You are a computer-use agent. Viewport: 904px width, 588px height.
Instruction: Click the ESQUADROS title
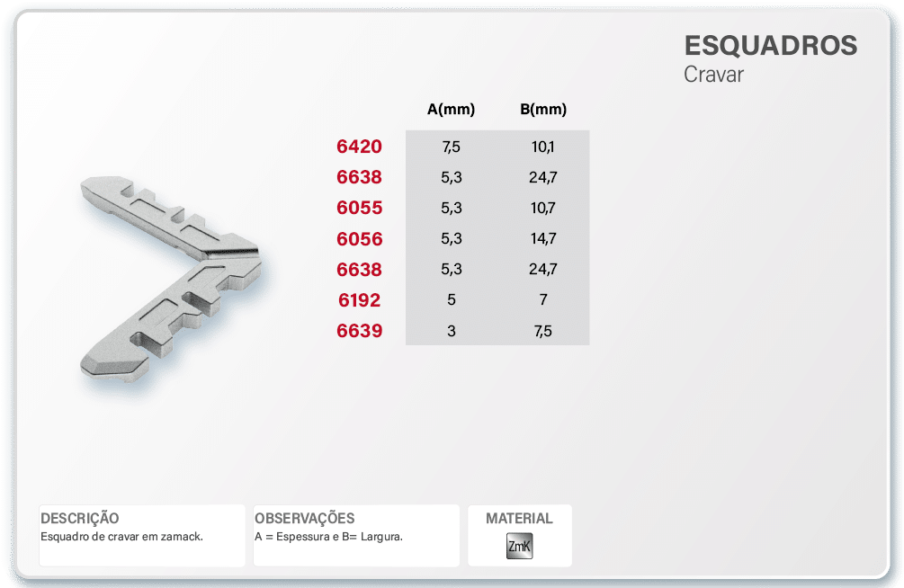point(770,46)
